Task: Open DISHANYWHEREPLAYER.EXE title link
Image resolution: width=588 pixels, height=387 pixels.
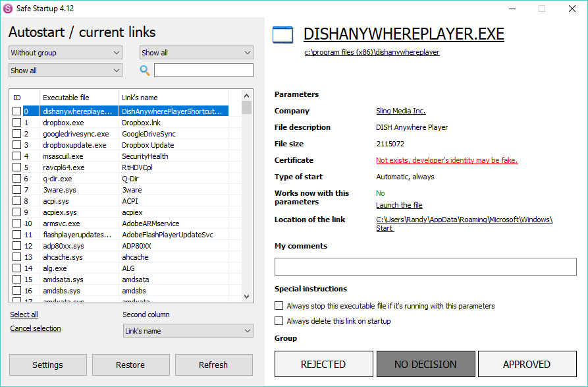Action: 404,34
